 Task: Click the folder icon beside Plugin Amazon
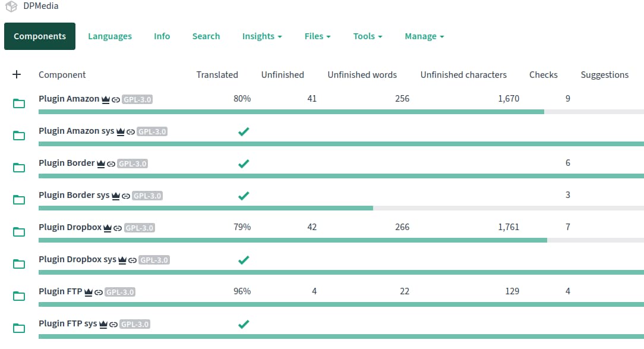(x=19, y=103)
